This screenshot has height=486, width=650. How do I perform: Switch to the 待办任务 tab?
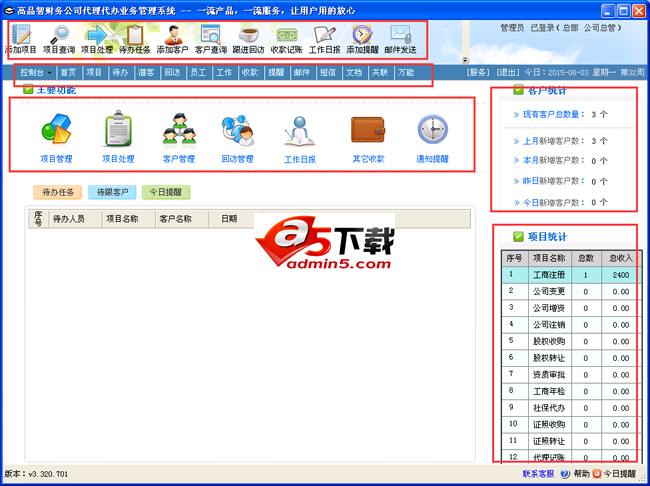pyautogui.click(x=58, y=192)
